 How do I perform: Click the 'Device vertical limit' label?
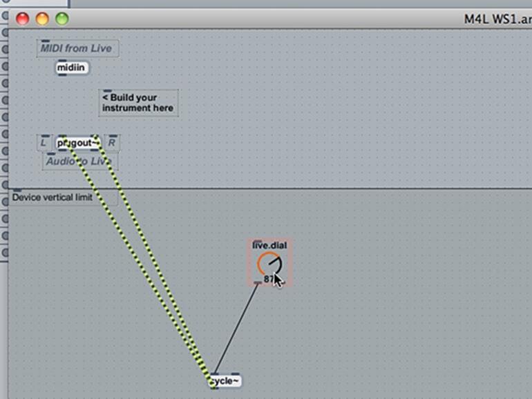tap(53, 197)
